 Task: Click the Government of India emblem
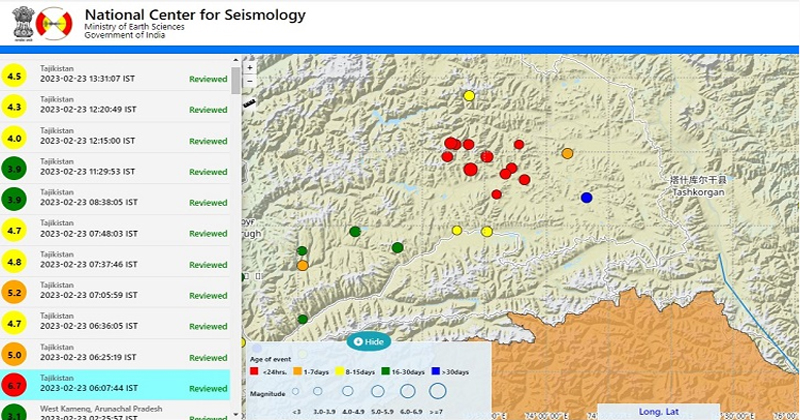23,23
